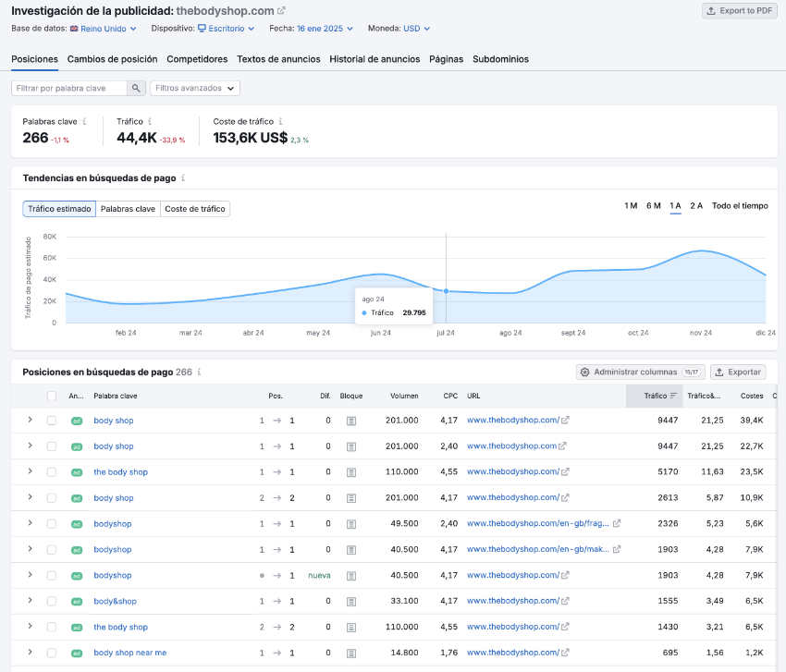This screenshot has width=786, height=672.
Task: Open info icon next to Tendencias en búsquedas de pago
Action: click(183, 177)
